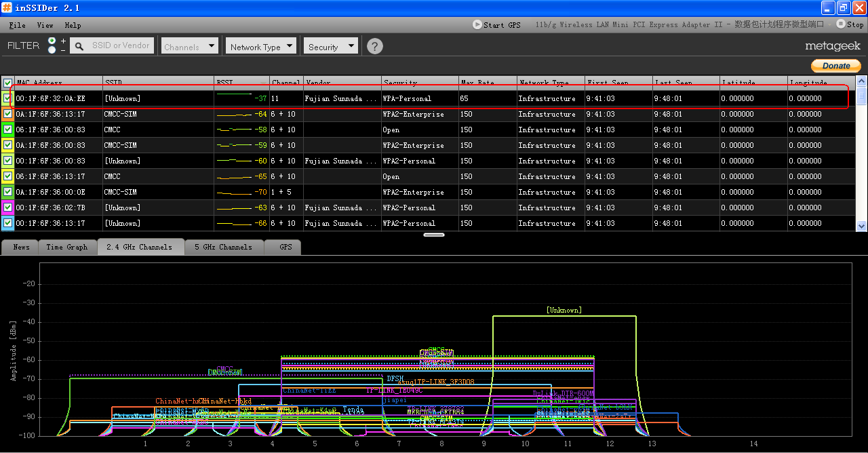This screenshot has height=453, width=868.
Task: Open the Security filter dropdown
Action: (330, 46)
